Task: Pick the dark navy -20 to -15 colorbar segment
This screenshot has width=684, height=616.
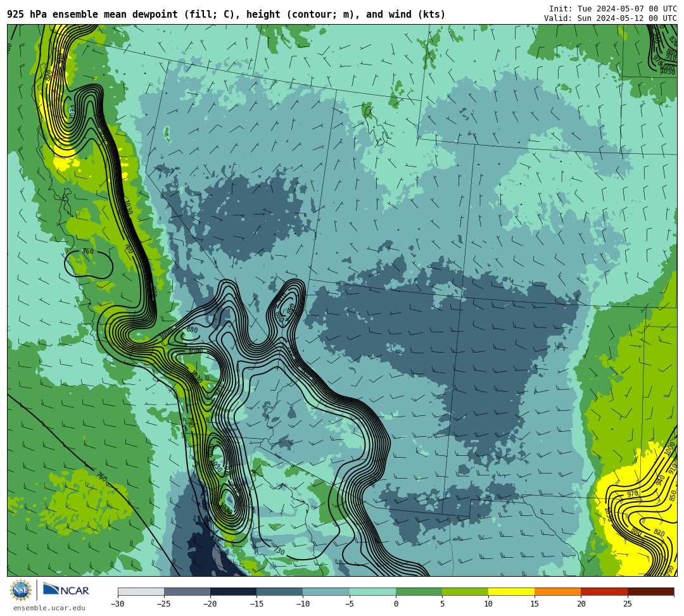Action: coord(233,591)
